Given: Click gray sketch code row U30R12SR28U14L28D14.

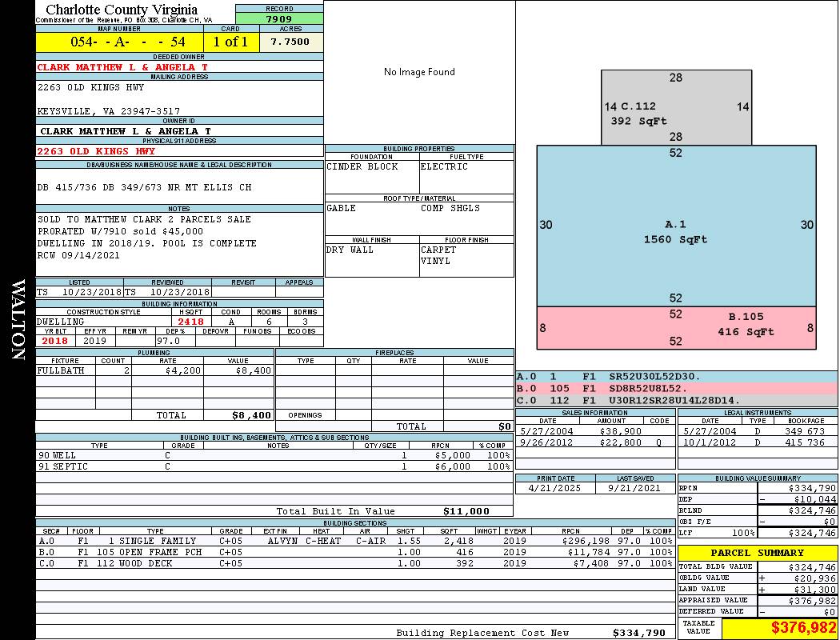Looking at the screenshot, I should [x=677, y=400].
